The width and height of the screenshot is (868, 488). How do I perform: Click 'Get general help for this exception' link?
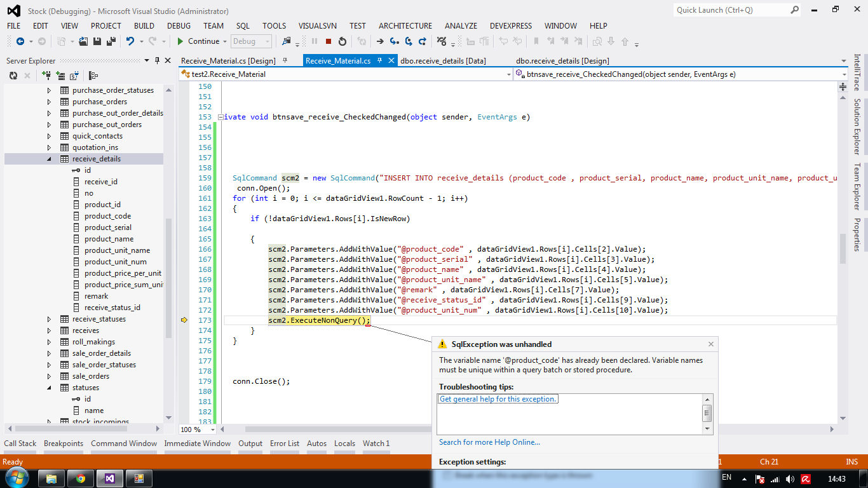(498, 399)
